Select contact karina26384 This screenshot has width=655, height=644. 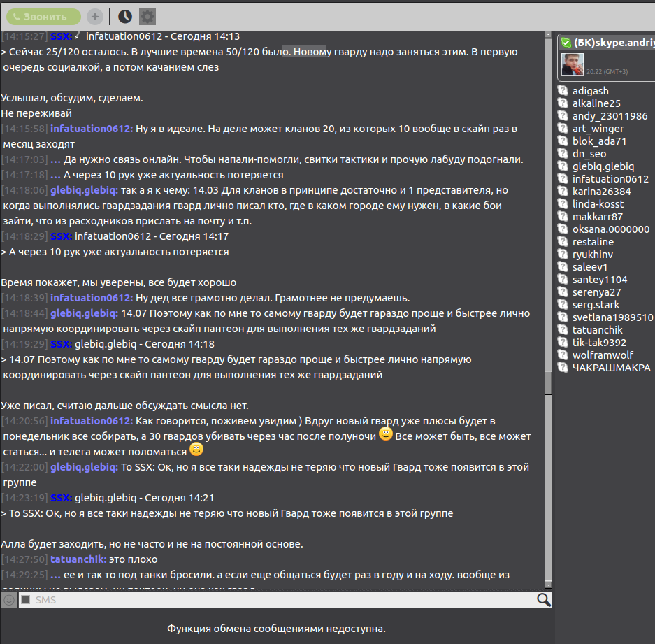[x=601, y=192]
